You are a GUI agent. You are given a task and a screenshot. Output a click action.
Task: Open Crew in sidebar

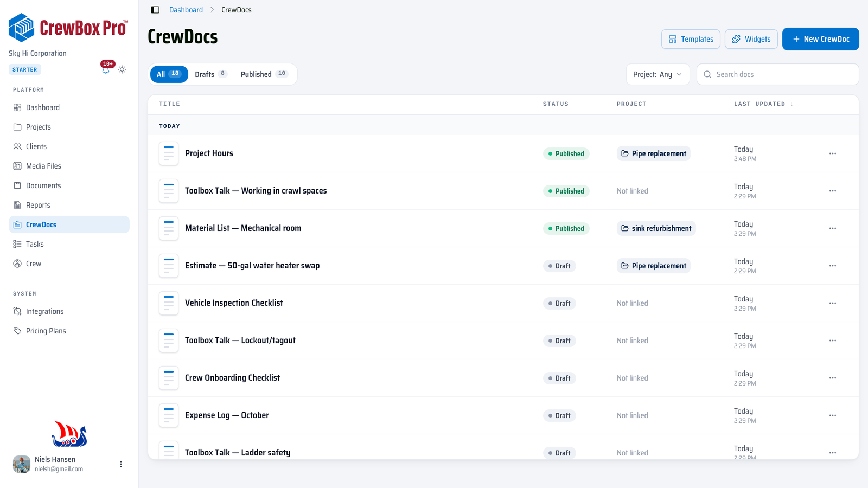tap(69, 264)
